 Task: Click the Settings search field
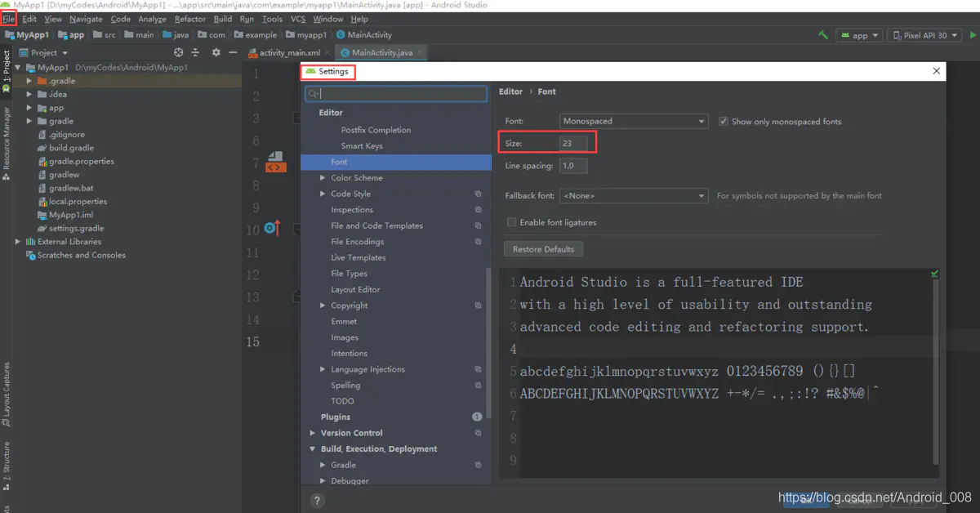coord(396,93)
